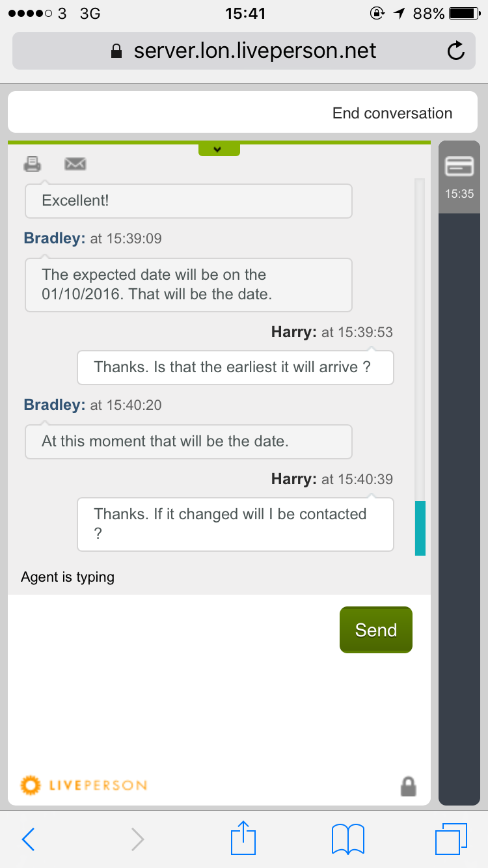Screen dimensions: 488x868
Task: Tap the padlock icon in the chat footer
Action: coord(408,785)
